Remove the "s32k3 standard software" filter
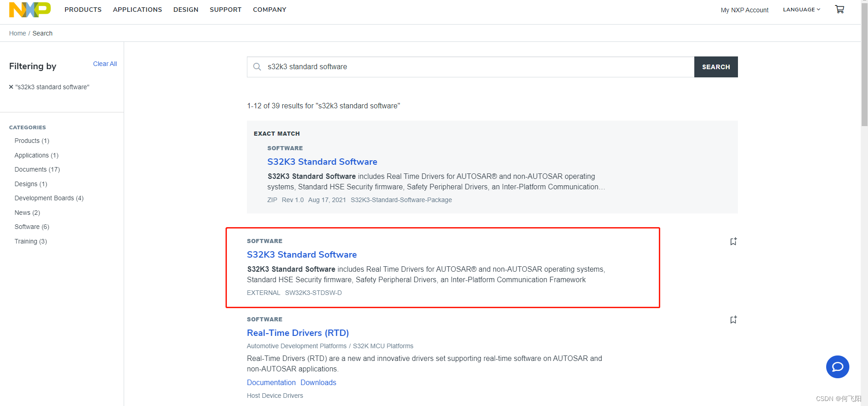 pos(11,87)
